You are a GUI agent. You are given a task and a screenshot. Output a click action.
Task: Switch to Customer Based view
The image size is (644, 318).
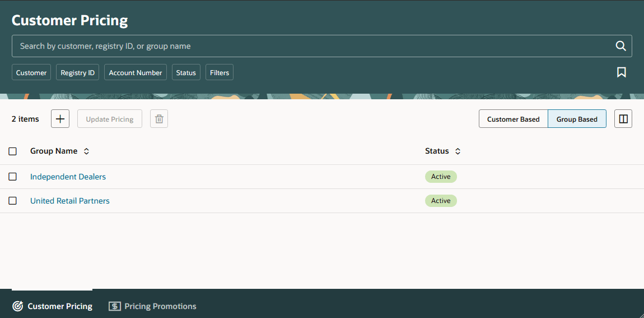(x=514, y=119)
